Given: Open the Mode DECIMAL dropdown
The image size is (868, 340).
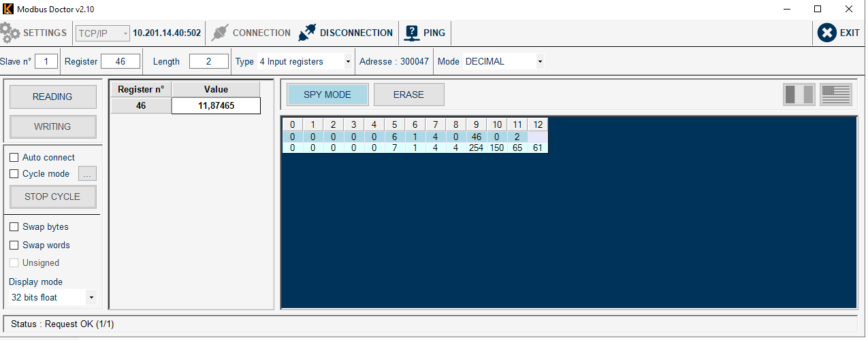Looking at the screenshot, I should (x=504, y=61).
